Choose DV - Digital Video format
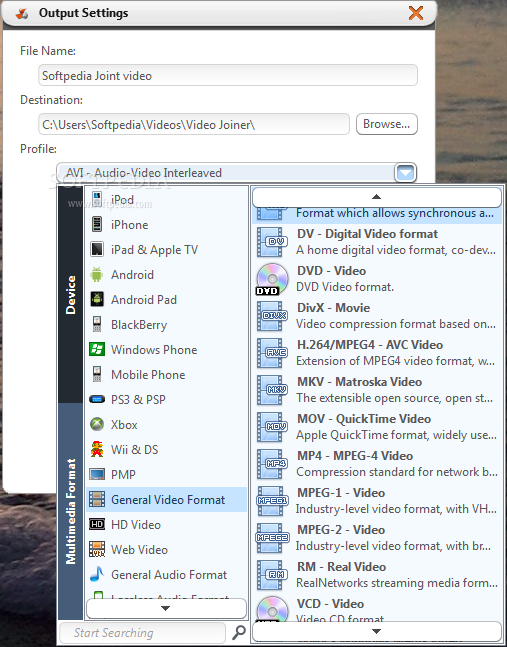This screenshot has height=647, width=507. pos(377,242)
